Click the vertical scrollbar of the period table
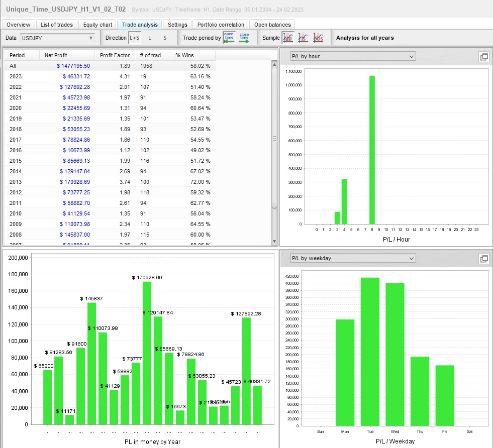The height and width of the screenshot is (448, 493). pyautogui.click(x=274, y=138)
